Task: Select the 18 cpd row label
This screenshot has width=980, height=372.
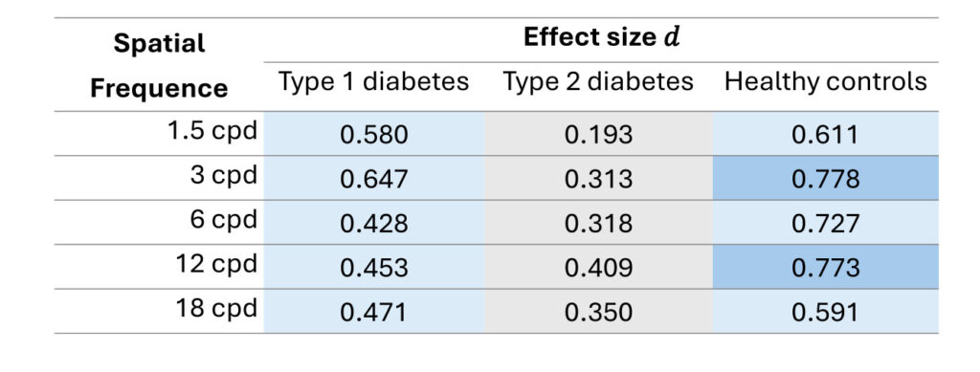Action: (x=216, y=309)
